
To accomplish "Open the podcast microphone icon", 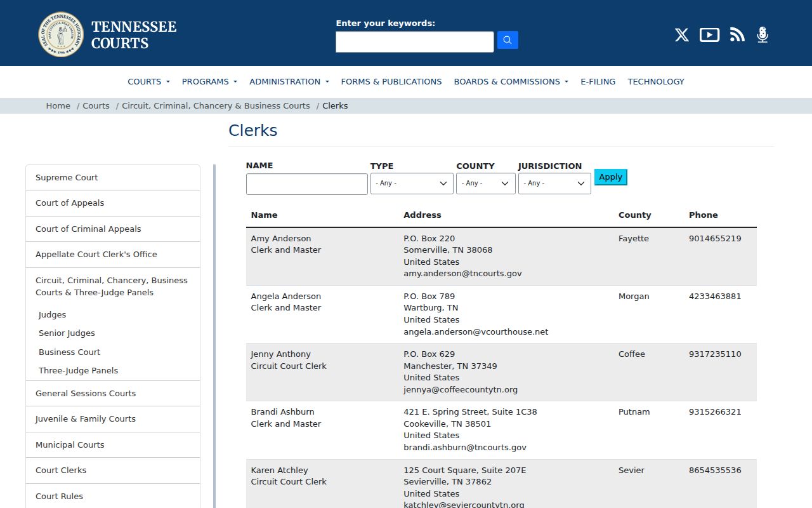I will 763,35.
